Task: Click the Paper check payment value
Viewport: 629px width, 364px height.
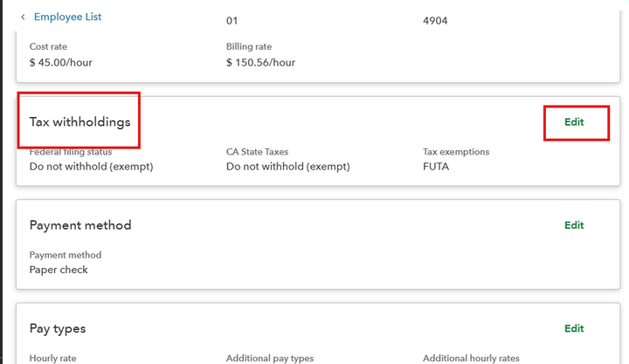Action: pos(59,270)
